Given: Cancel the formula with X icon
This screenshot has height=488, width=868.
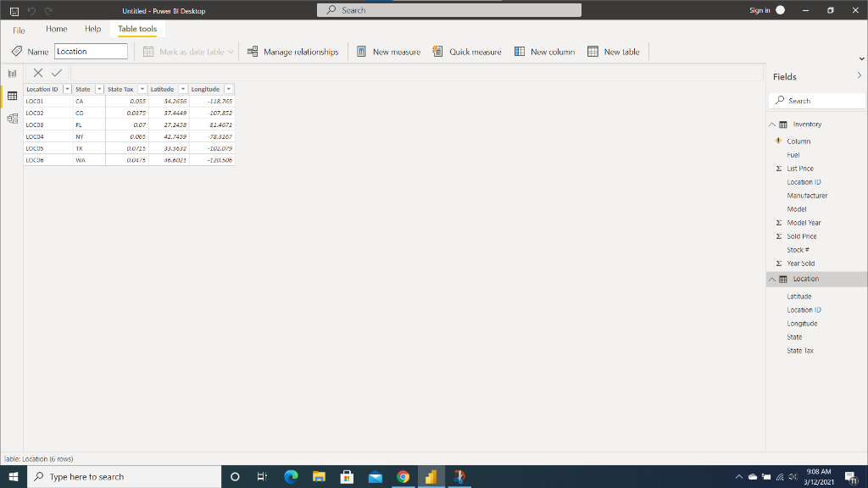Looking at the screenshot, I should pyautogui.click(x=37, y=73).
